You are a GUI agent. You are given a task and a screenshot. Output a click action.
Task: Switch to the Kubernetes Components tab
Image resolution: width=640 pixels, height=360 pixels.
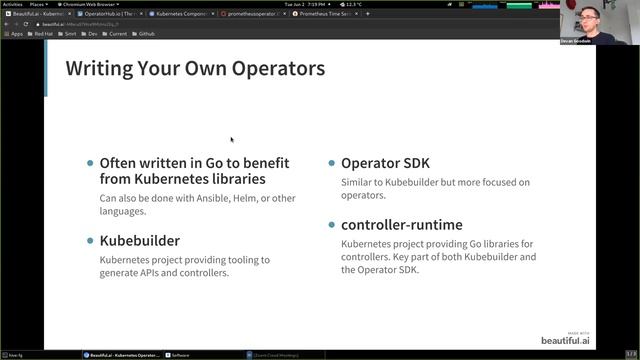[181, 14]
